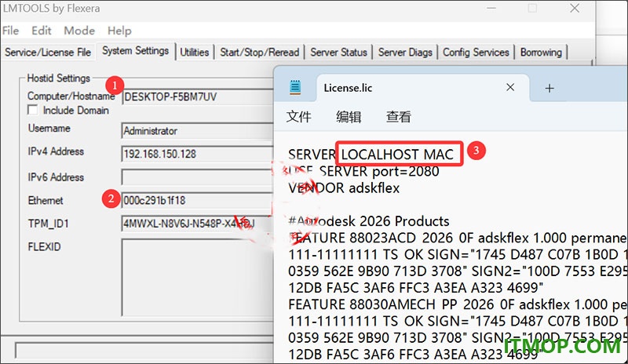This screenshot has height=364, width=628.
Task: Open the Help menu in LMTOOLS
Action: point(119,31)
